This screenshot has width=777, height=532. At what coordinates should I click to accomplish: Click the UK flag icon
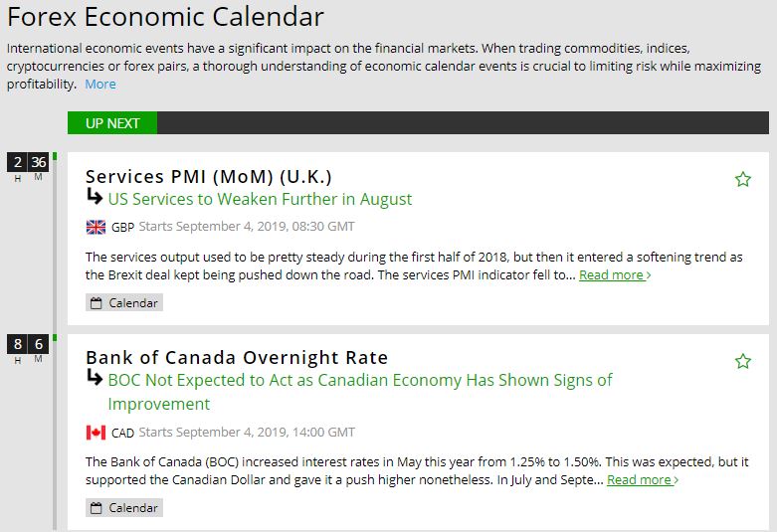point(96,227)
